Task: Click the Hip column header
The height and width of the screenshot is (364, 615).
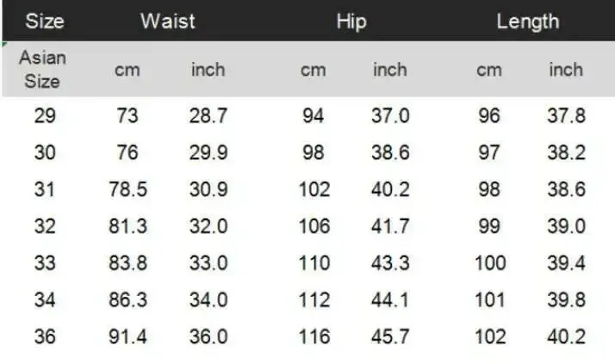Action: [352, 22]
